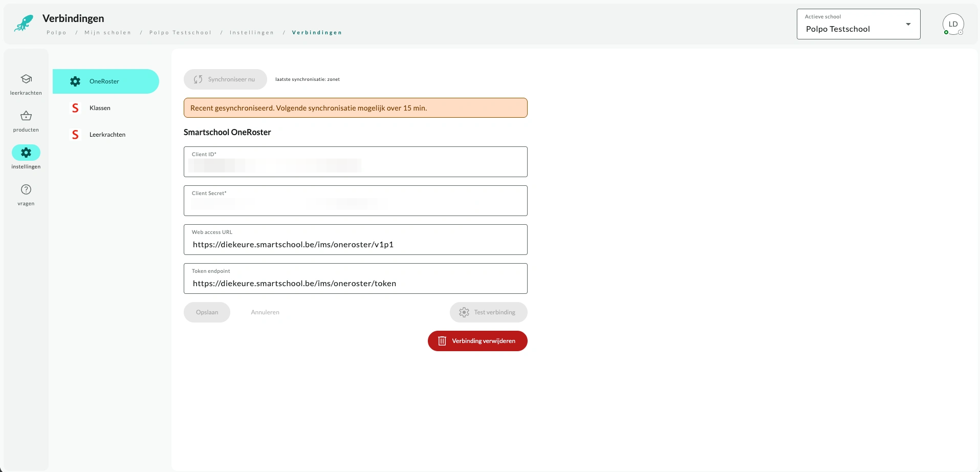Select the instellingen gear icon

(x=26, y=153)
